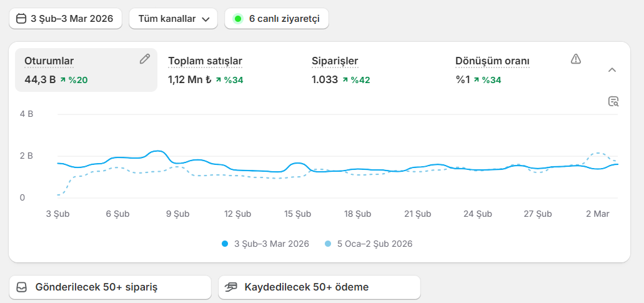This screenshot has width=644, height=303.
Task: Open Kaydedilecek 50+ ödeme
Action: coord(319,287)
